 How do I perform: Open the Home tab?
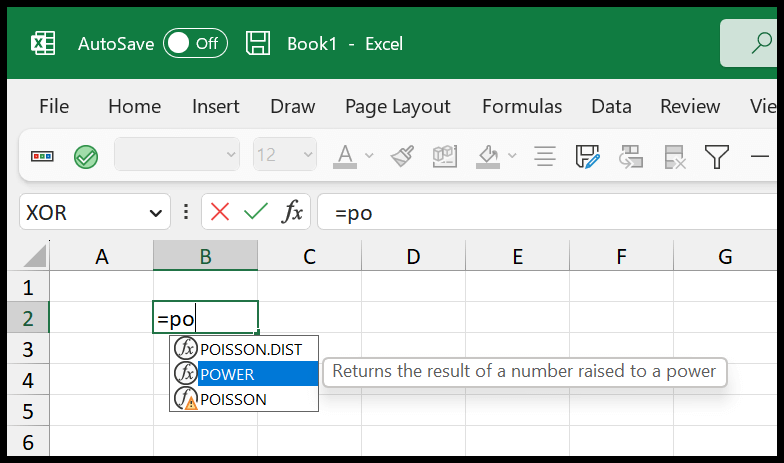134,106
